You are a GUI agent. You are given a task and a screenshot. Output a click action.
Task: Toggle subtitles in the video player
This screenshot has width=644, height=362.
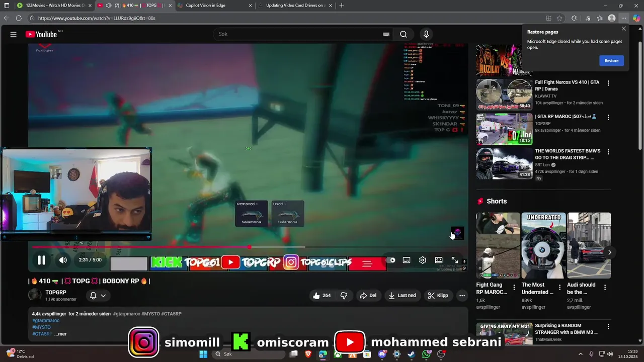pos(407,260)
